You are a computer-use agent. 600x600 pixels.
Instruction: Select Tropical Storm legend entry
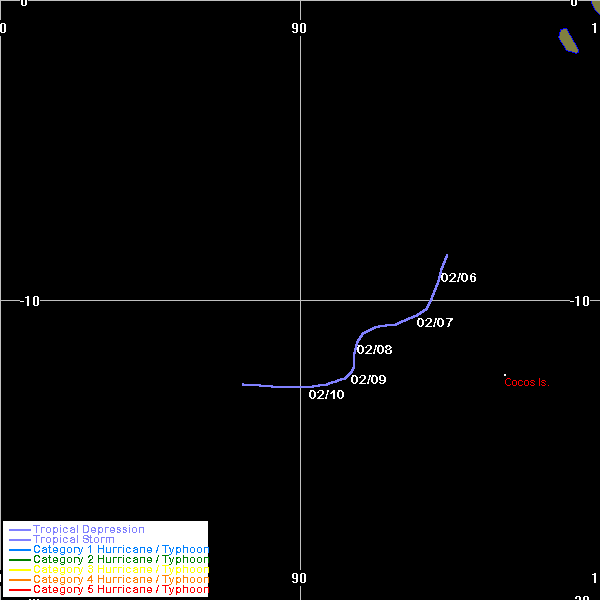(73, 540)
